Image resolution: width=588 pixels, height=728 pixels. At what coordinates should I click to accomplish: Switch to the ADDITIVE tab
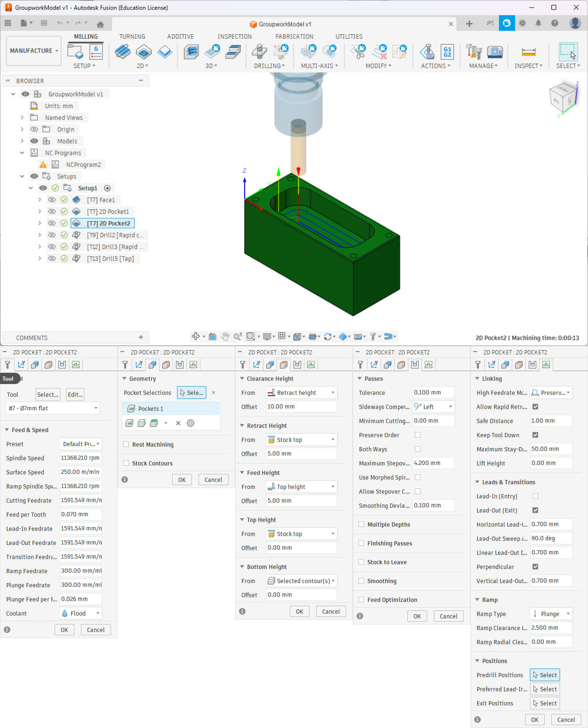(x=181, y=36)
